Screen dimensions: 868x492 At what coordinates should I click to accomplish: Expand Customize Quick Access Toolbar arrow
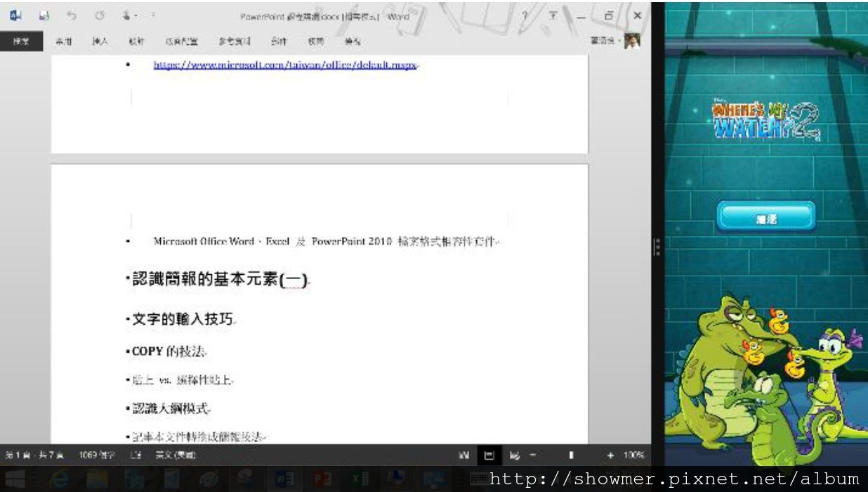(152, 15)
